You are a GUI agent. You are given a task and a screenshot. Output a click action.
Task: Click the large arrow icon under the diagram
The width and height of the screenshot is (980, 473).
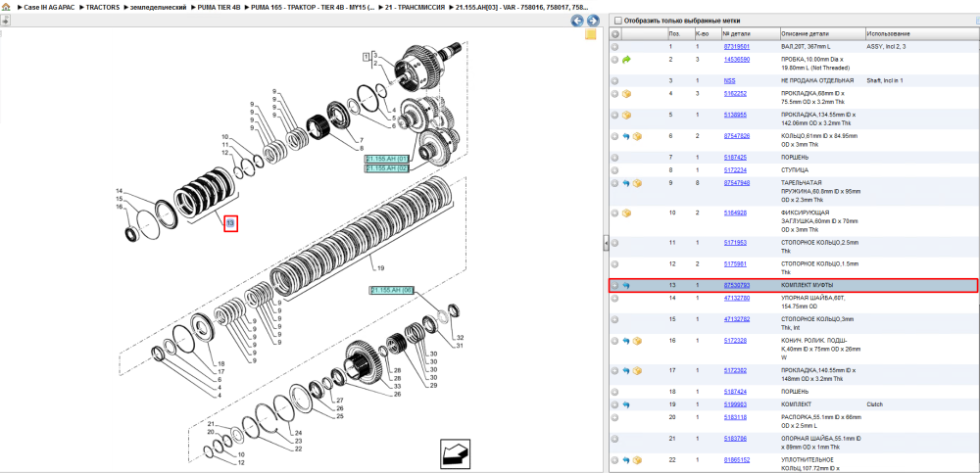pyautogui.click(x=455, y=453)
